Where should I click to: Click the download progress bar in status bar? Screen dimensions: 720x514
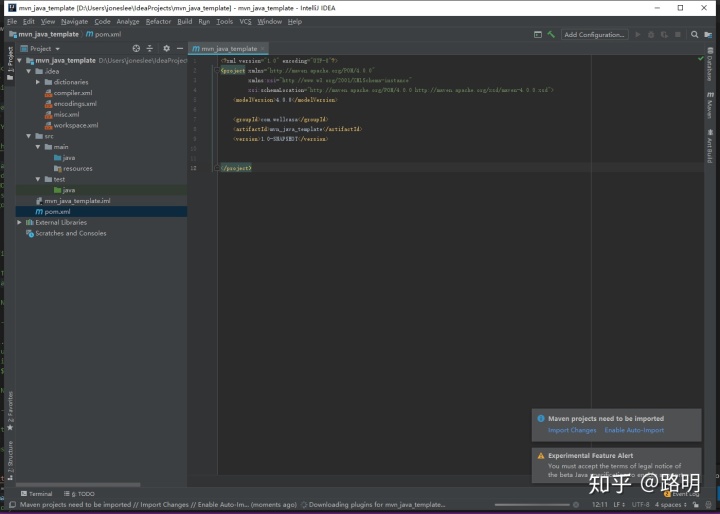point(532,505)
